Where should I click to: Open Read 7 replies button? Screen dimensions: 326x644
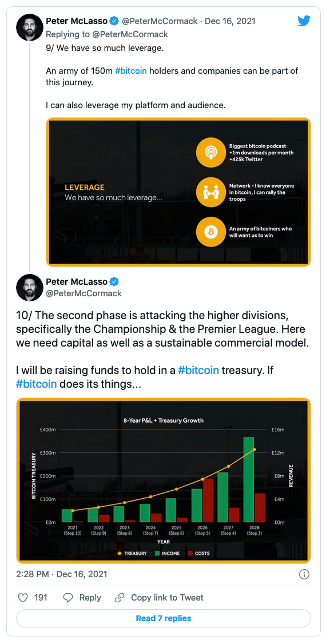coord(164,618)
